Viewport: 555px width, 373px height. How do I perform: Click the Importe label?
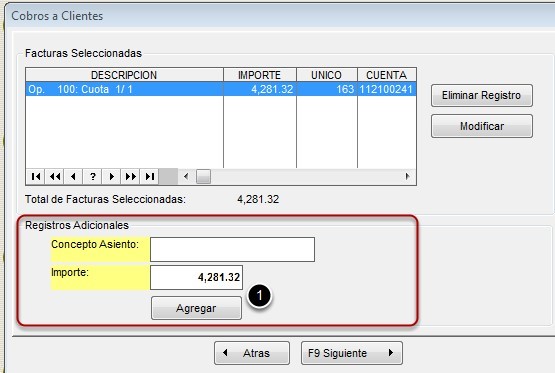(70, 272)
